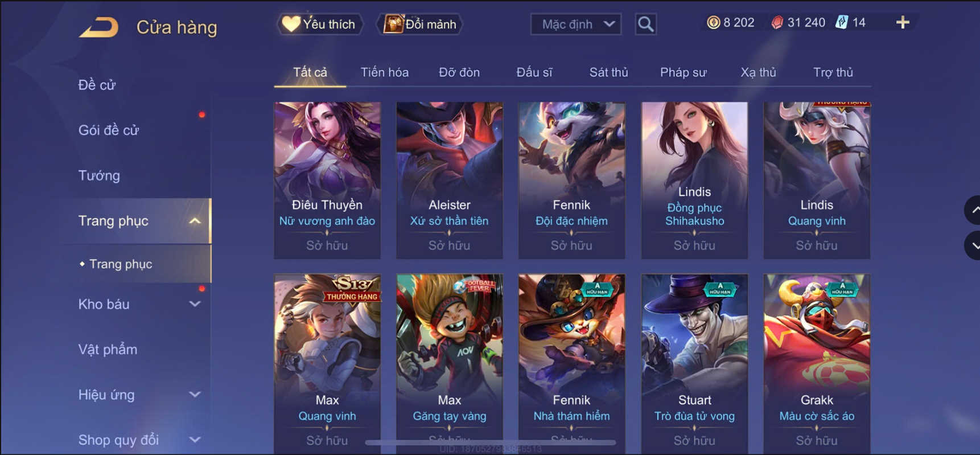Tap the gold coin balance icon
Screen dimensions: 980x455
(x=713, y=23)
